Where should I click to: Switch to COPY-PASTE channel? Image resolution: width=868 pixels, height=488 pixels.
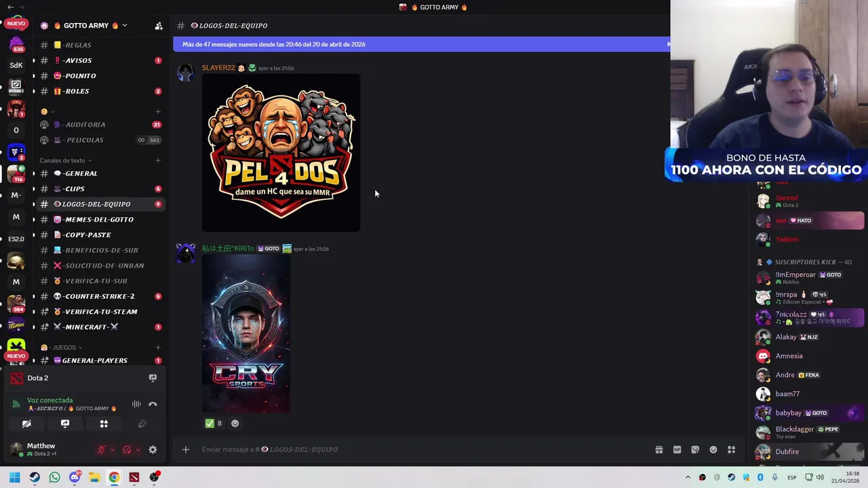click(x=100, y=235)
